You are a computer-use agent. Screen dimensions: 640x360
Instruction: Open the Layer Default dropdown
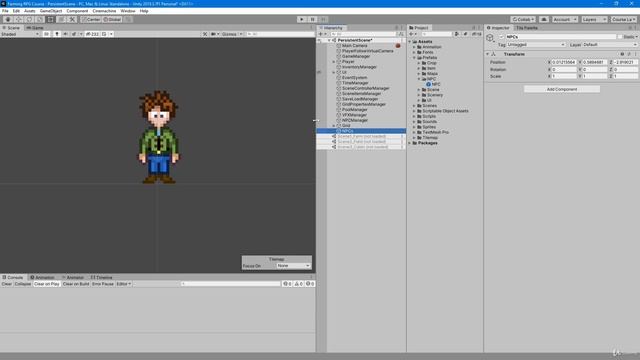[610, 44]
